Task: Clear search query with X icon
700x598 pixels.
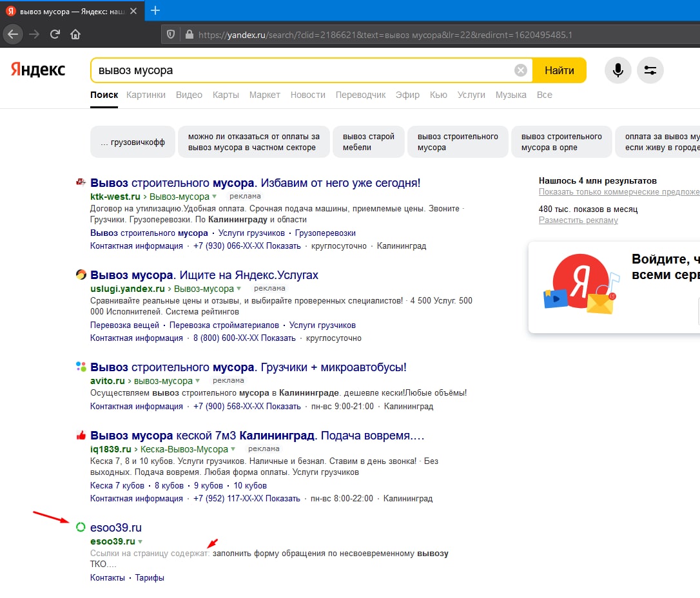Action: 521,70
